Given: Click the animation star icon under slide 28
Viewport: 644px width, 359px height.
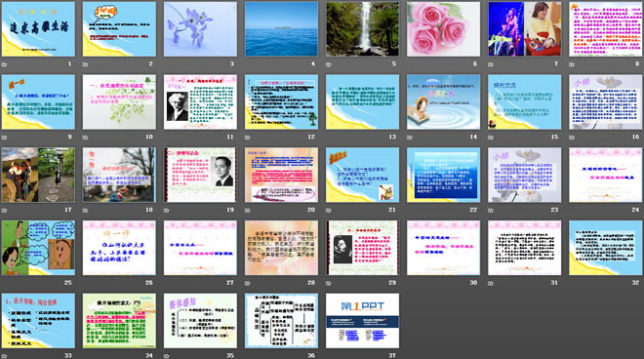Looking at the screenshot, I should coord(248,283).
